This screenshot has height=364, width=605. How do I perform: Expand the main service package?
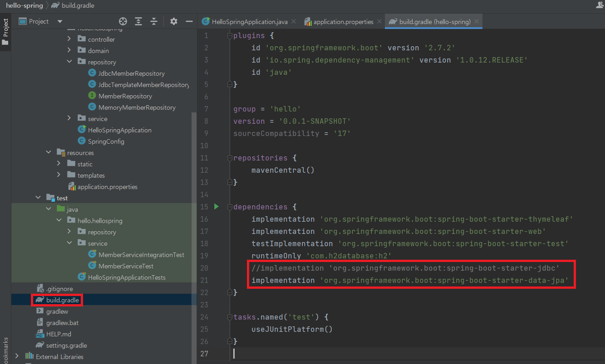pyautogui.click(x=69, y=119)
